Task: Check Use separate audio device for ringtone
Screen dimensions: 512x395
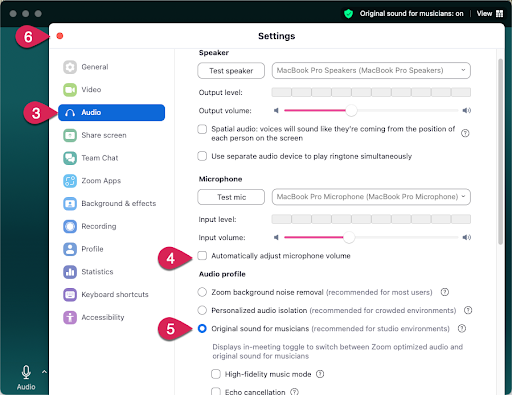Action: (202, 156)
